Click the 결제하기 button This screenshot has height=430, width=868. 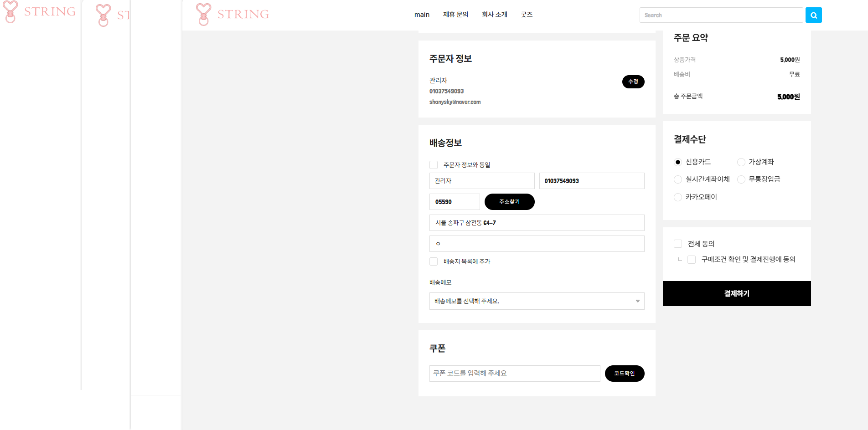tap(737, 293)
